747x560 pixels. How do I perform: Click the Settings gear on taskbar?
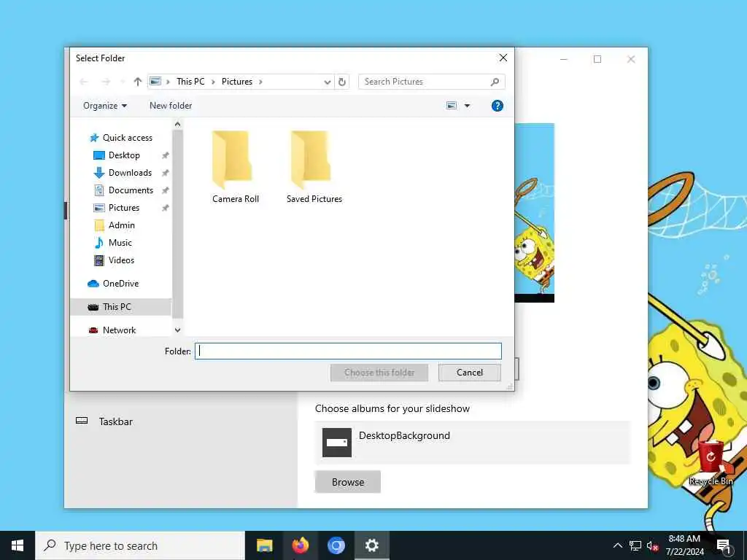tap(371, 545)
